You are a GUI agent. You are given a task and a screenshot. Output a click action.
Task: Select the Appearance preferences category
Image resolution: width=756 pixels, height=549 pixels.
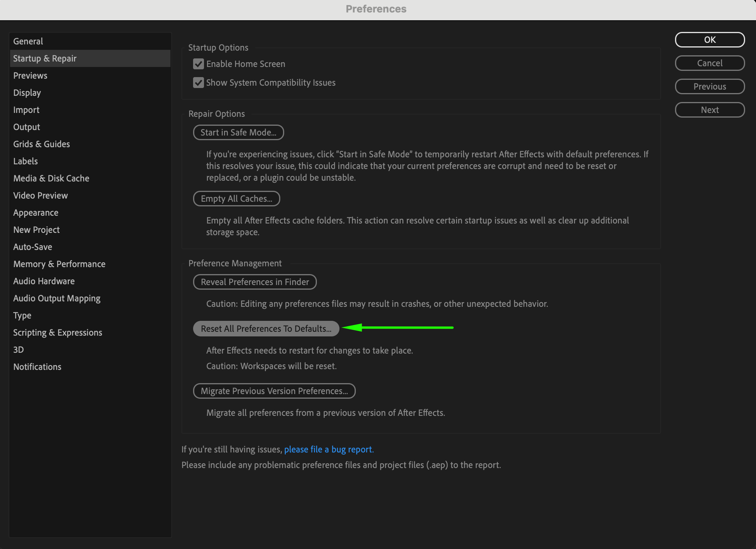coord(36,213)
